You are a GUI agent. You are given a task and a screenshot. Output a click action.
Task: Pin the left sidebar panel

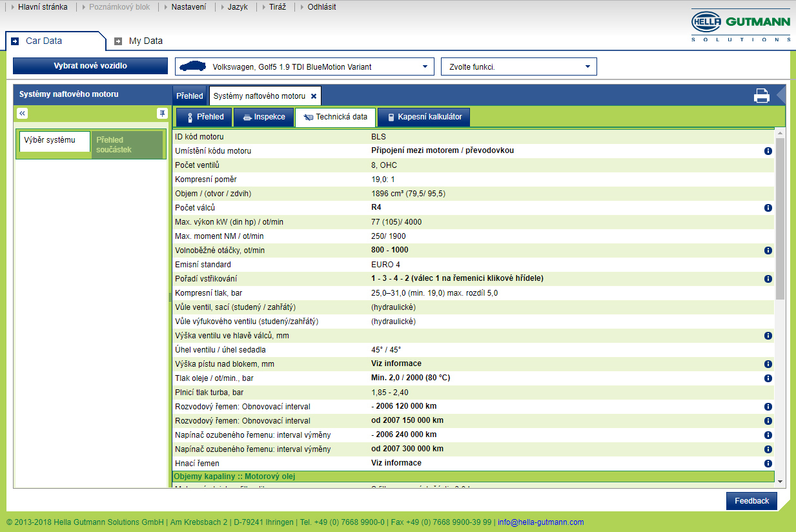click(162, 113)
